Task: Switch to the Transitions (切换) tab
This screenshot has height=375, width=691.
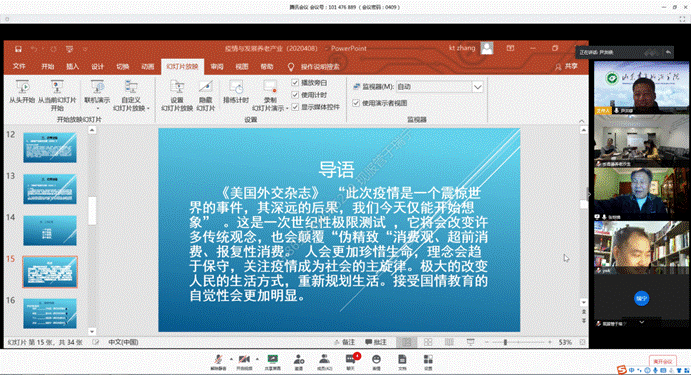Action: click(x=123, y=67)
